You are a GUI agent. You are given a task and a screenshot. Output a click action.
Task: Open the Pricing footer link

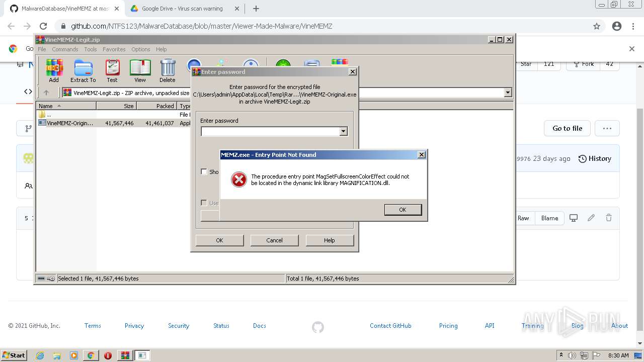pos(448,326)
